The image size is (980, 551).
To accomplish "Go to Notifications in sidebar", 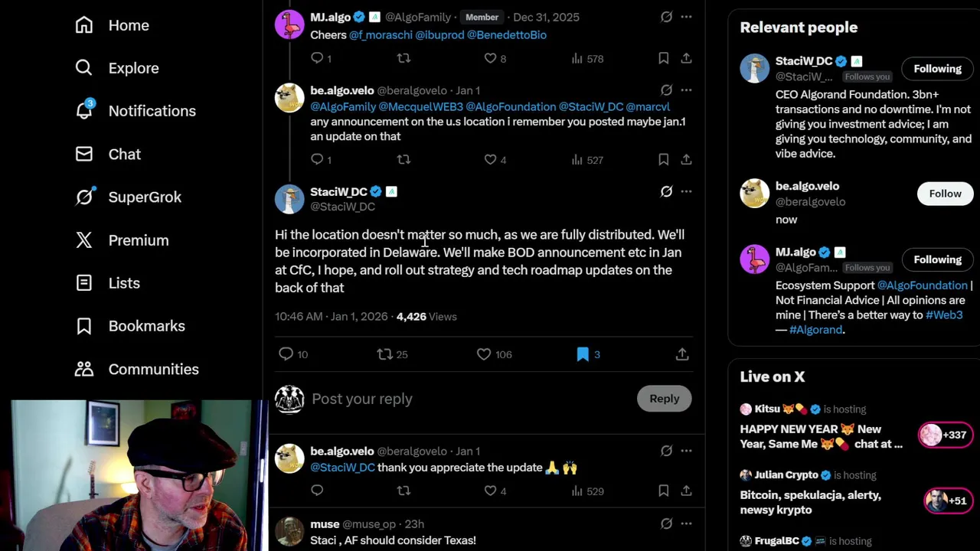I will pos(152,111).
